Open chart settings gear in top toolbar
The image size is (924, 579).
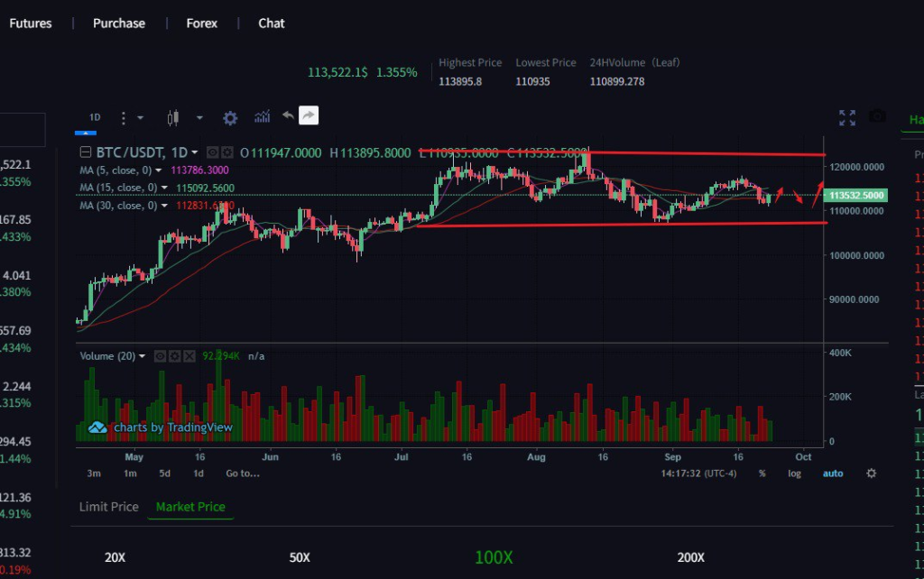coord(230,117)
